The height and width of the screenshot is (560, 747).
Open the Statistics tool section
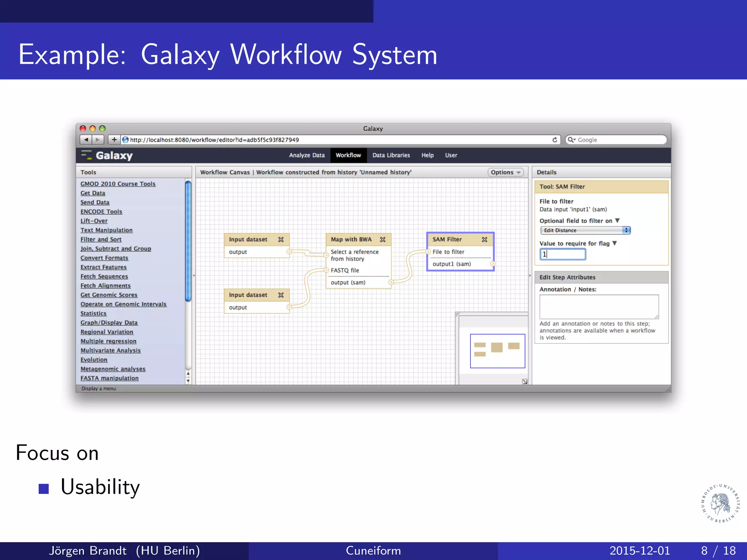pos(93,314)
